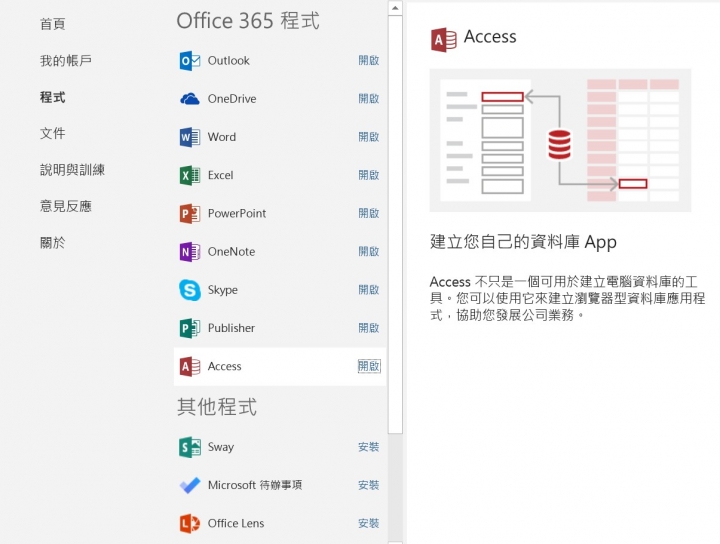Open Outlook via its 開啟 link
720x544 pixels.
tap(369, 61)
